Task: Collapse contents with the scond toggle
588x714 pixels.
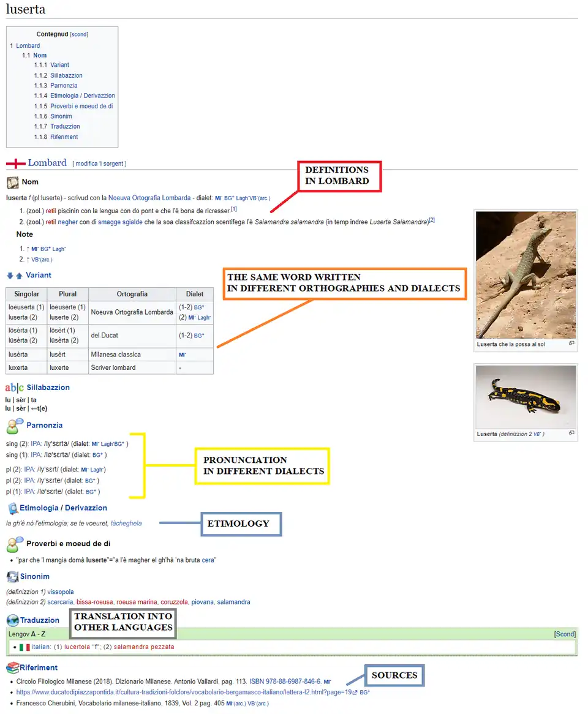Action: [79, 35]
